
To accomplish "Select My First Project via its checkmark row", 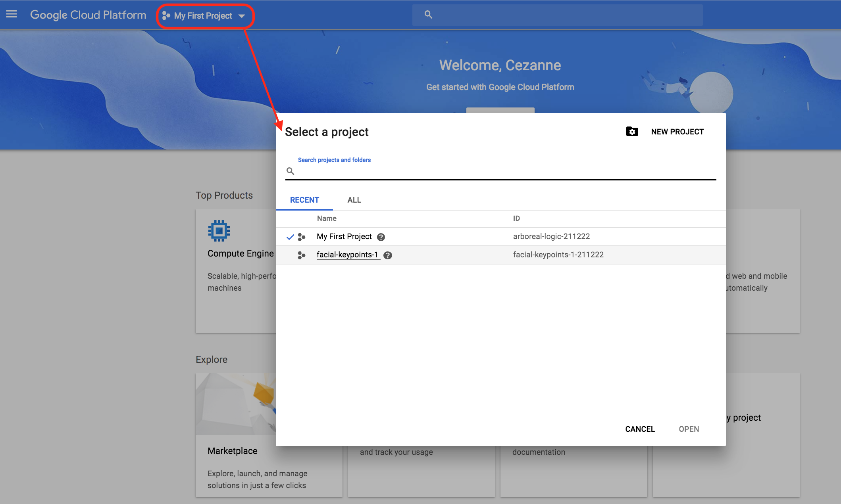I will coord(291,237).
